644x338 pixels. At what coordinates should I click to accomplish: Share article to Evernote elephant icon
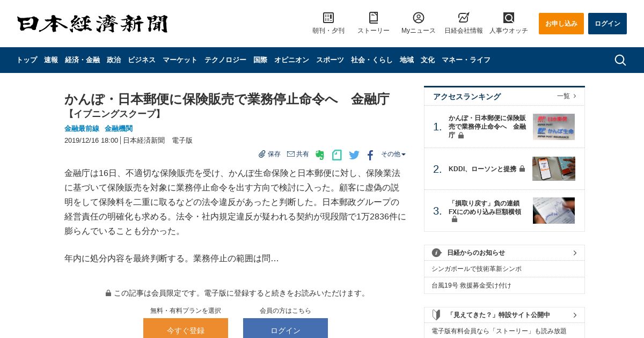click(x=320, y=155)
